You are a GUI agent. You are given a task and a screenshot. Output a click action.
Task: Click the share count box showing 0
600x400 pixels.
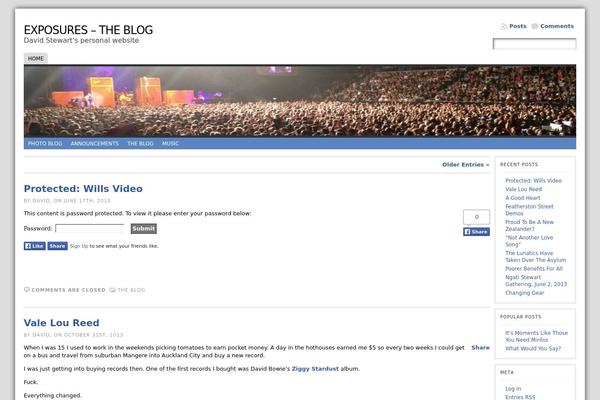(476, 217)
